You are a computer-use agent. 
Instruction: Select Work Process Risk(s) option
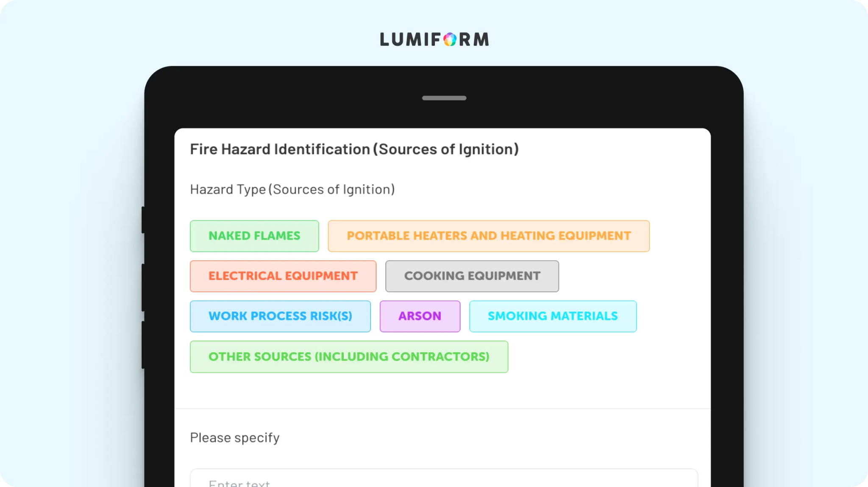click(x=280, y=316)
